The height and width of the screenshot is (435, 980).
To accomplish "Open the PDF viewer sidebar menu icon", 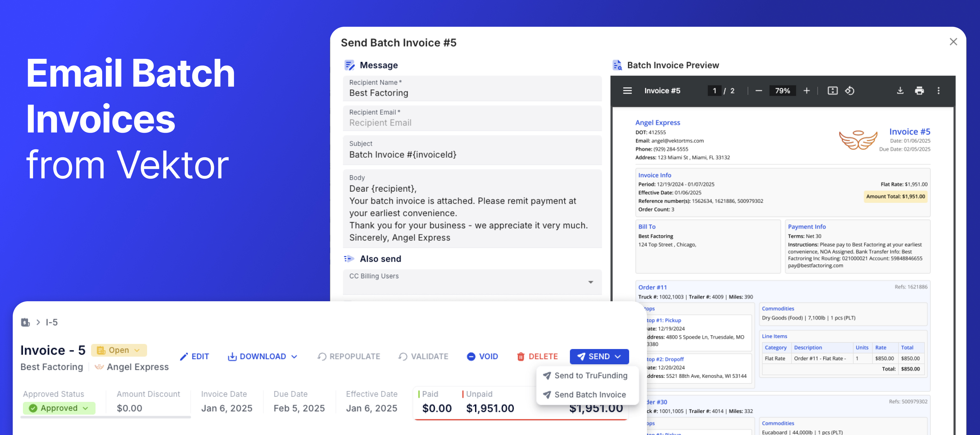I will pyautogui.click(x=627, y=90).
